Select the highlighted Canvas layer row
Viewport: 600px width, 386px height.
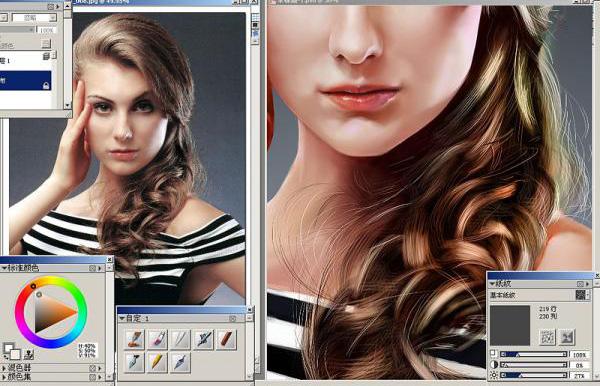pos(26,80)
